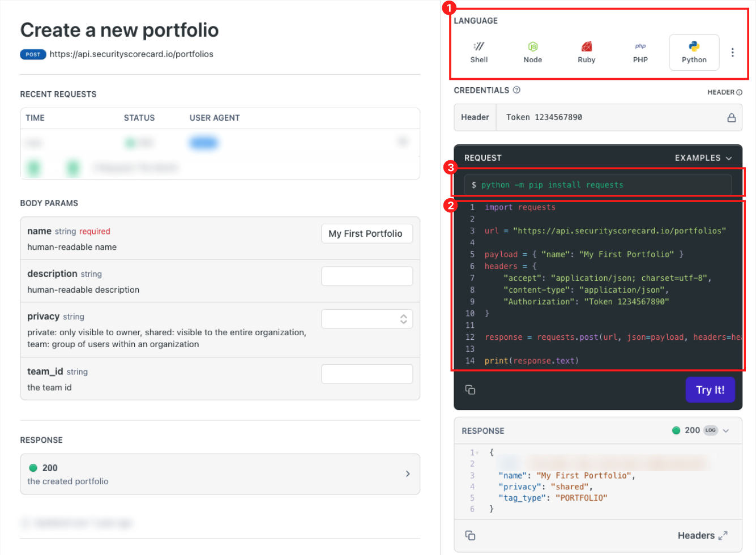Click the Header label in credentials box
Screen dimensions: 756x555
point(475,117)
